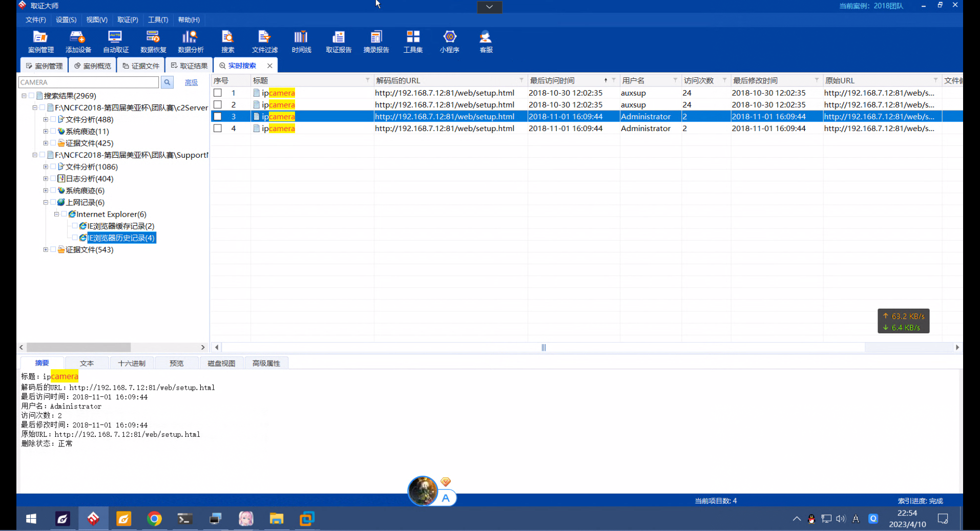The image size is (980, 531).
Task: Open File Explorer from the taskbar
Action: click(277, 519)
